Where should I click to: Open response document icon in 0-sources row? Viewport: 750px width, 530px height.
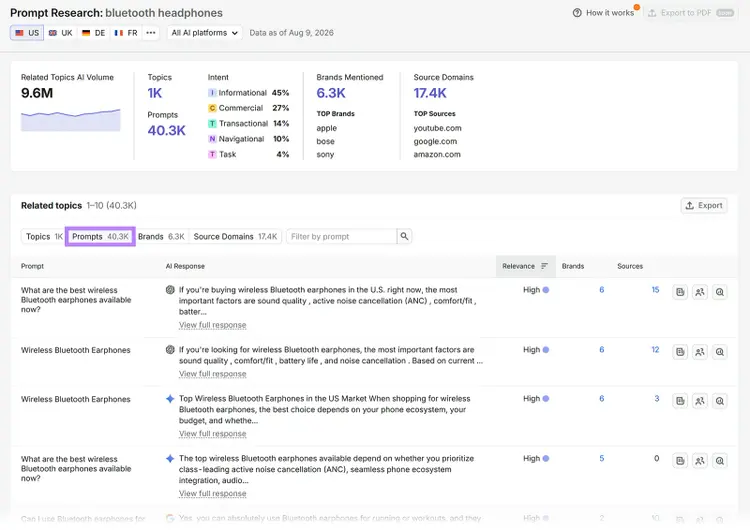680,461
